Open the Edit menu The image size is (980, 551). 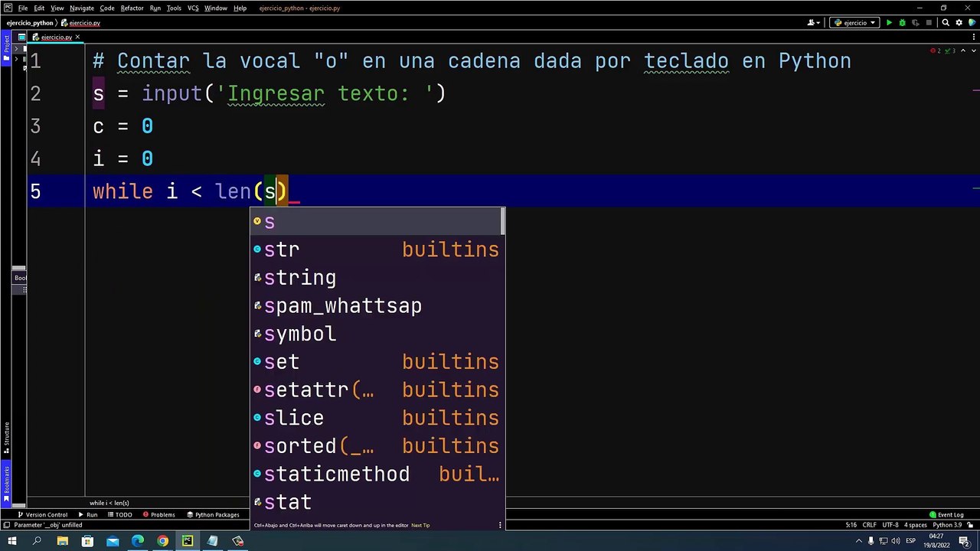coord(39,8)
